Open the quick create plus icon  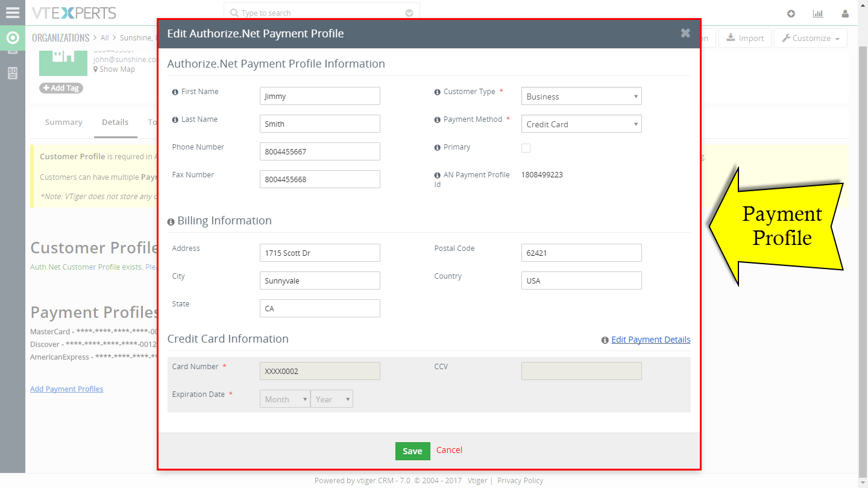coord(791,13)
